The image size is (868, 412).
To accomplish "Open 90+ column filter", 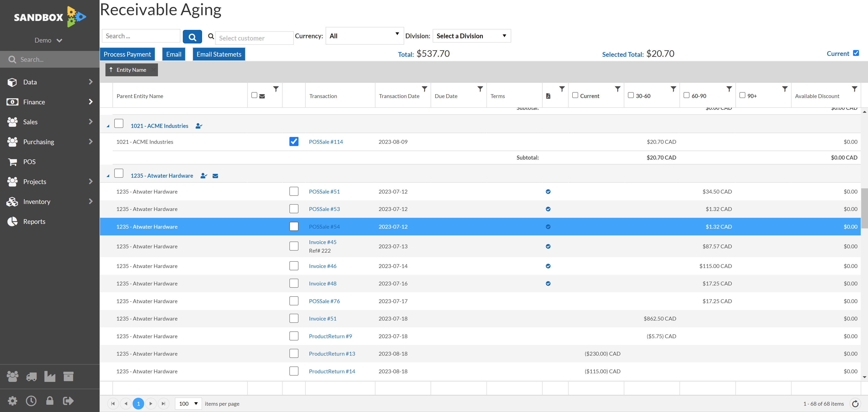I will [x=785, y=89].
